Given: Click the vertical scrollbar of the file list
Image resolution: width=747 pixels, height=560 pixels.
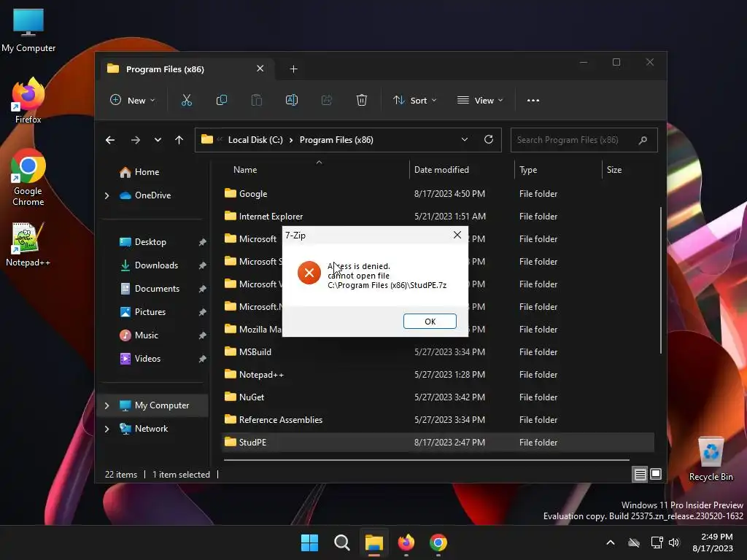Looking at the screenshot, I should click(661, 281).
